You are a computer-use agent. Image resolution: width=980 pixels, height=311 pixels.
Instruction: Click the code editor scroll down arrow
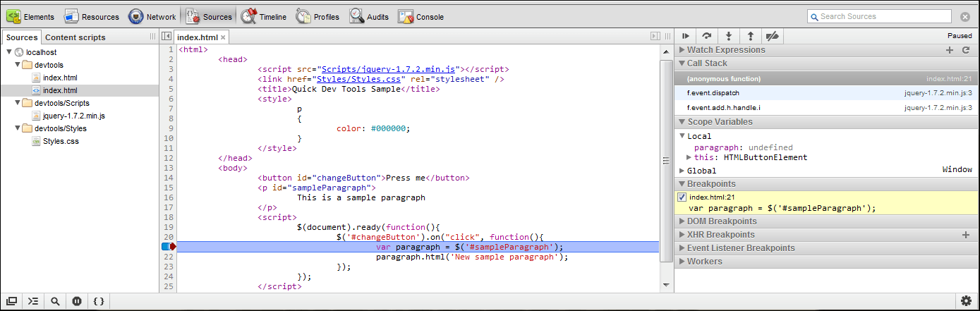(x=666, y=284)
